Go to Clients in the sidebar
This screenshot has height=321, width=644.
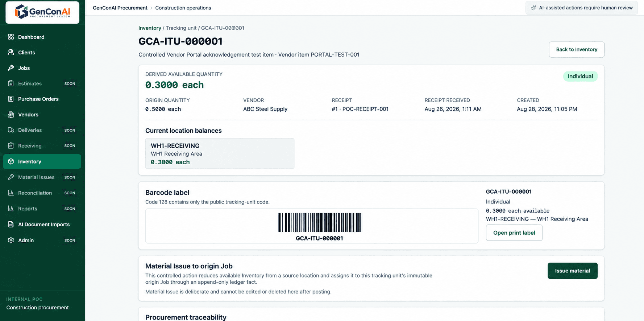tap(42, 53)
